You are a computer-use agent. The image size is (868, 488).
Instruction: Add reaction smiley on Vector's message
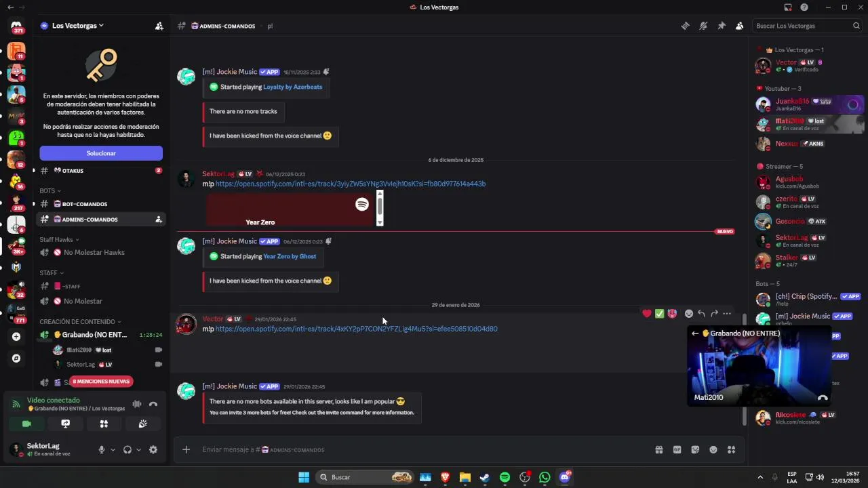(x=689, y=313)
